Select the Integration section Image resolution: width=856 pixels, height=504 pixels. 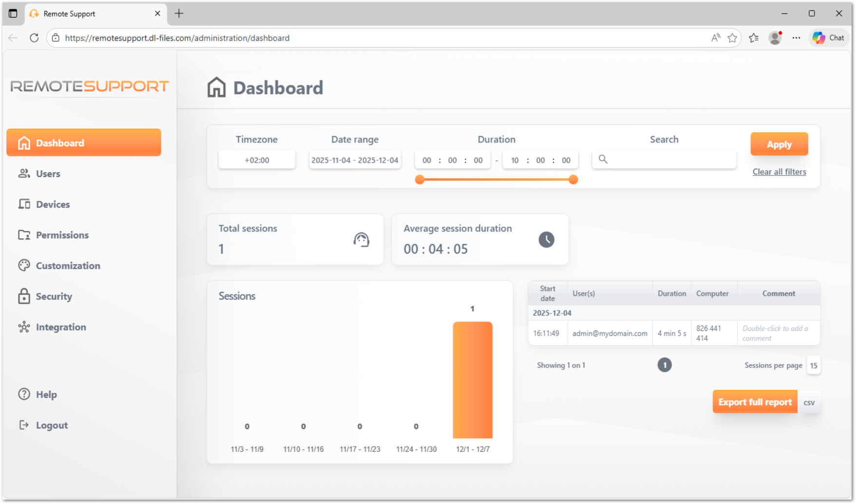[60, 327]
